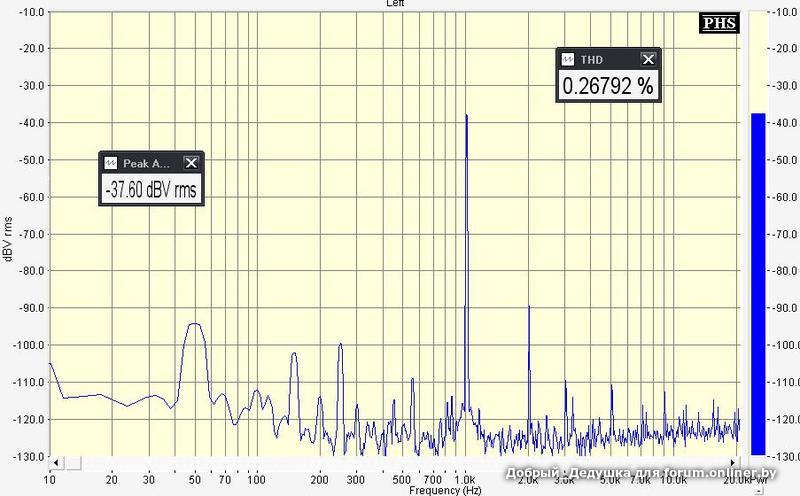800x496 pixels.
Task: Click the dBV rms vertical axis label
Action: [8, 239]
